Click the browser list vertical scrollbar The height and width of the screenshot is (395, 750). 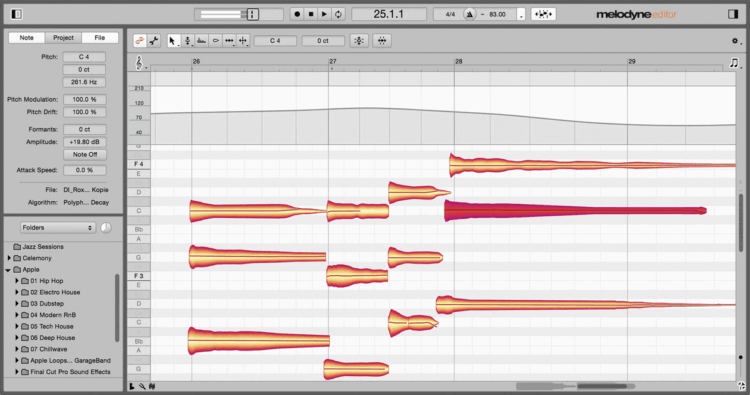(117, 308)
